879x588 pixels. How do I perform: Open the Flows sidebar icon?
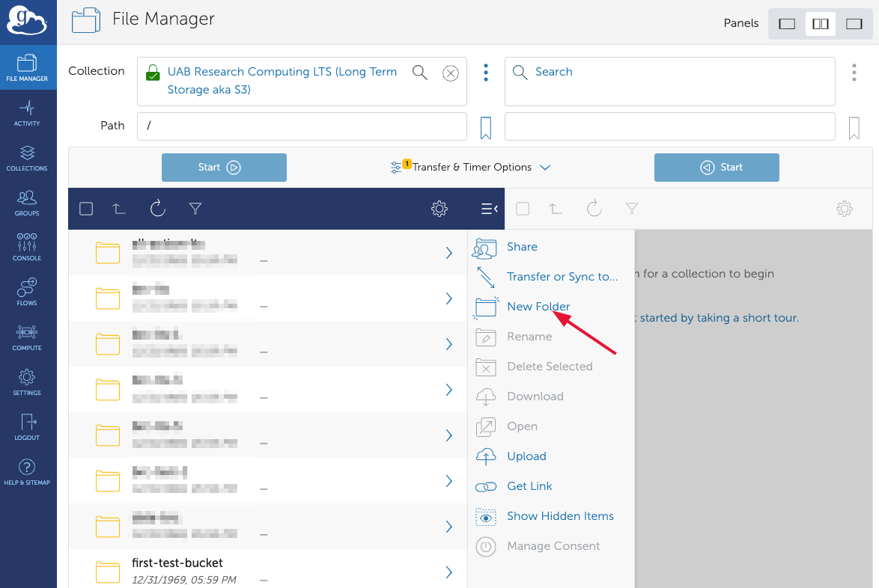pos(28,292)
